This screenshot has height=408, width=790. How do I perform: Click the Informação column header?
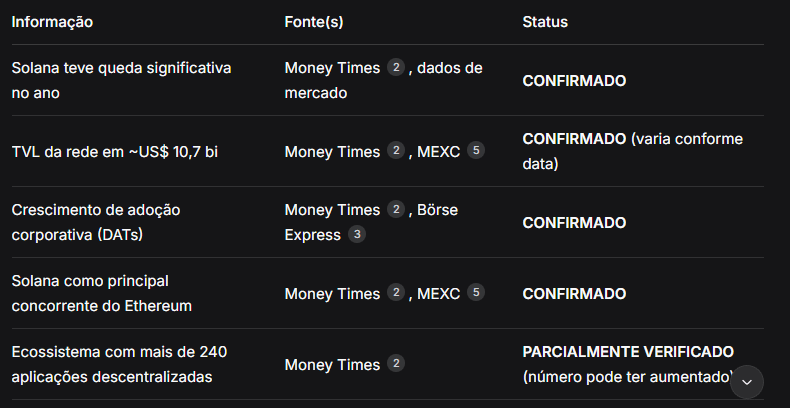click(52, 21)
